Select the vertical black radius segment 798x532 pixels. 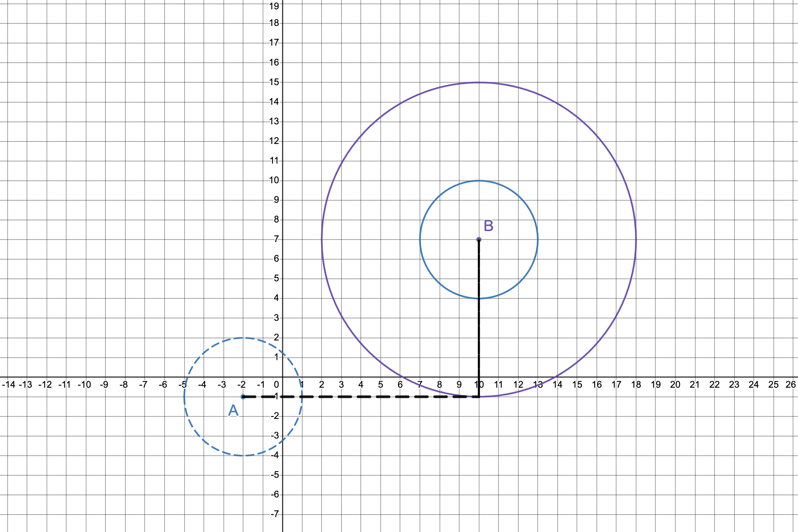tap(478, 322)
